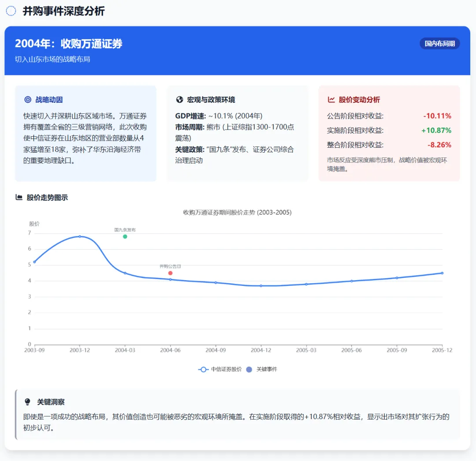Click the 2005-06 data point on the line
This screenshot has height=461, width=476.
352,281
